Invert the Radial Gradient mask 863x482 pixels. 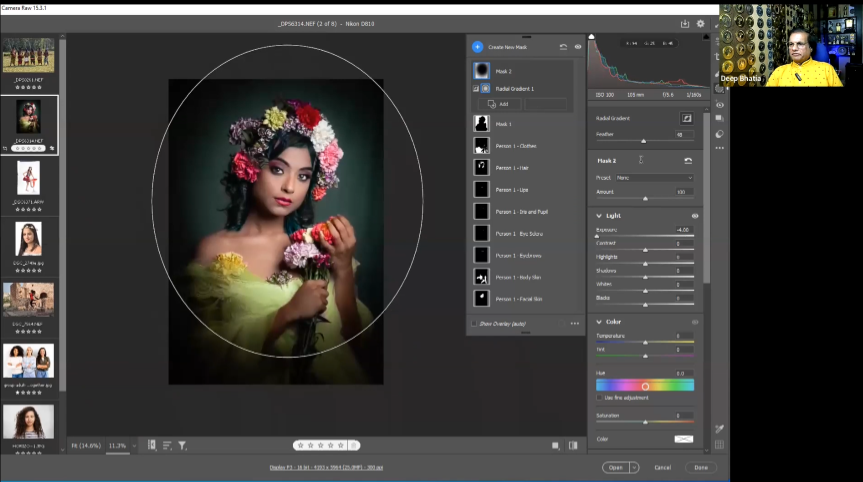point(687,119)
